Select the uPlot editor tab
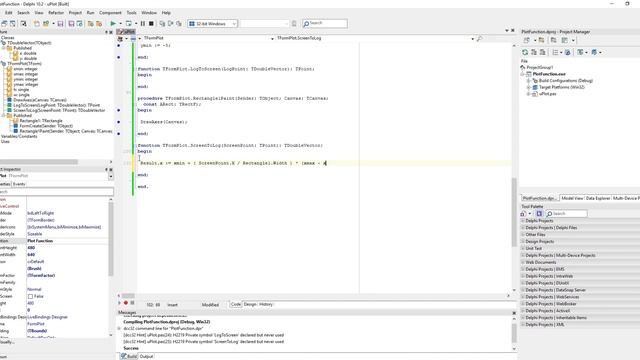The image size is (640, 360). pyautogui.click(x=127, y=31)
